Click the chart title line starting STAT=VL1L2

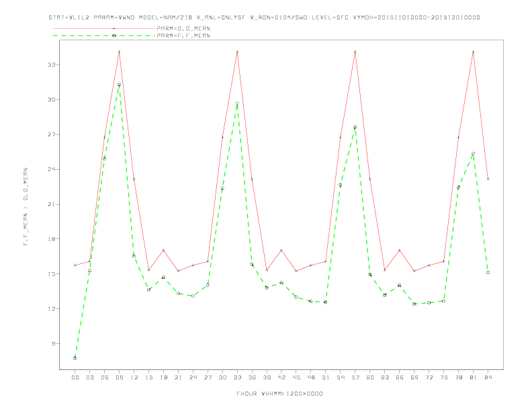[x=264, y=17]
